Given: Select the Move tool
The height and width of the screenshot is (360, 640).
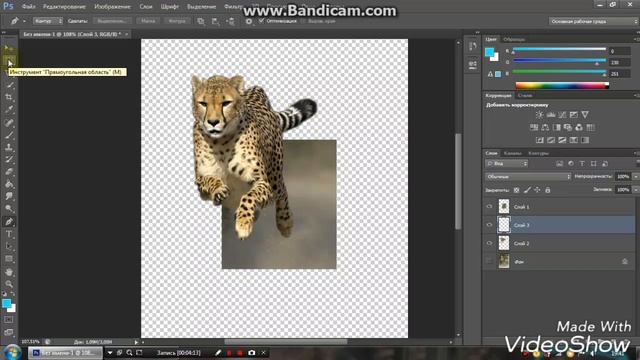Looking at the screenshot, I should pyautogui.click(x=9, y=49).
